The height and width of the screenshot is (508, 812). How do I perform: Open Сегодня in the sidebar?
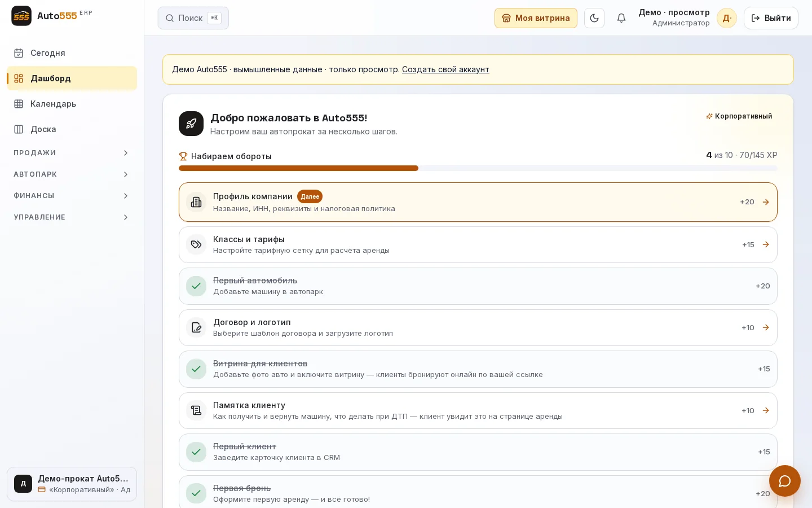(72, 53)
